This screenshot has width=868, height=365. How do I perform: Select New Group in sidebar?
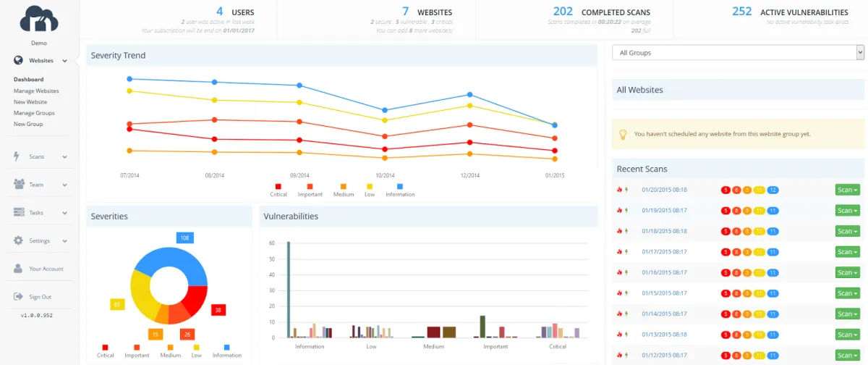tap(28, 124)
